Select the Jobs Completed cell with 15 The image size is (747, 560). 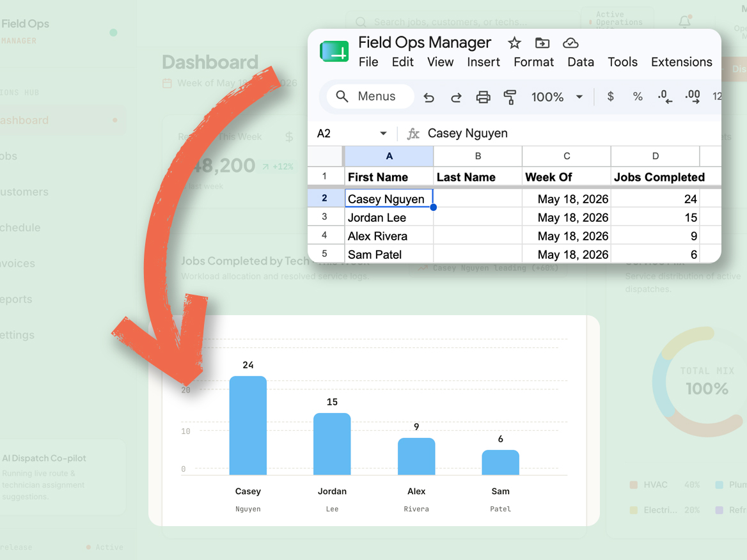[x=655, y=217]
